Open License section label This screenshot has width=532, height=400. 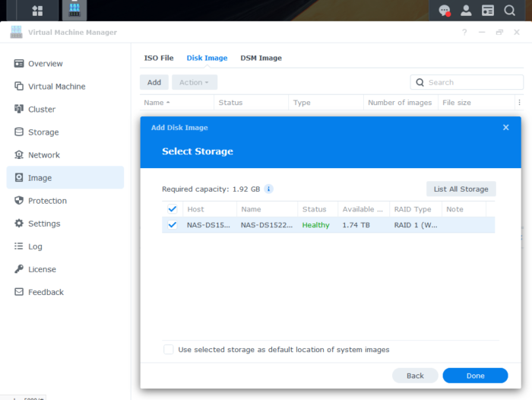[42, 269]
